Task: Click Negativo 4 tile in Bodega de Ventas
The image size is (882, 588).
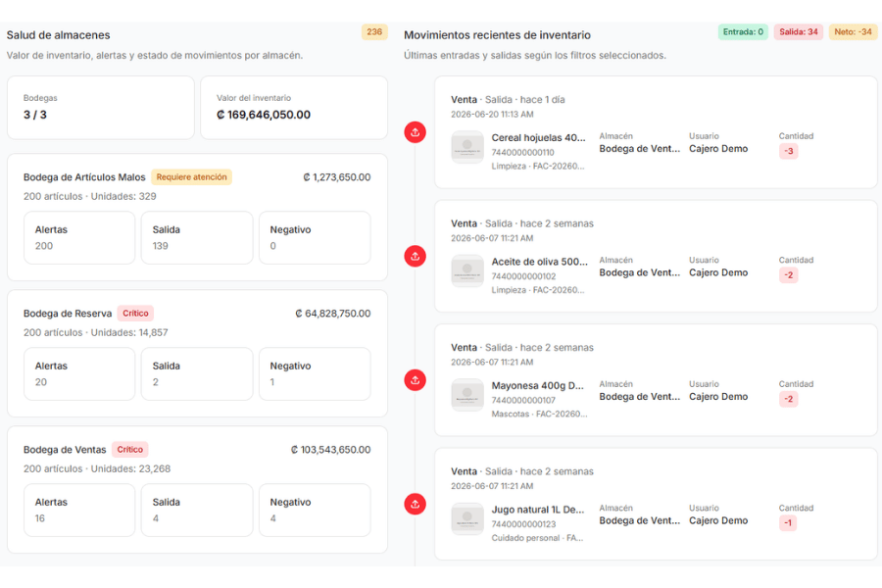Action: coord(315,510)
